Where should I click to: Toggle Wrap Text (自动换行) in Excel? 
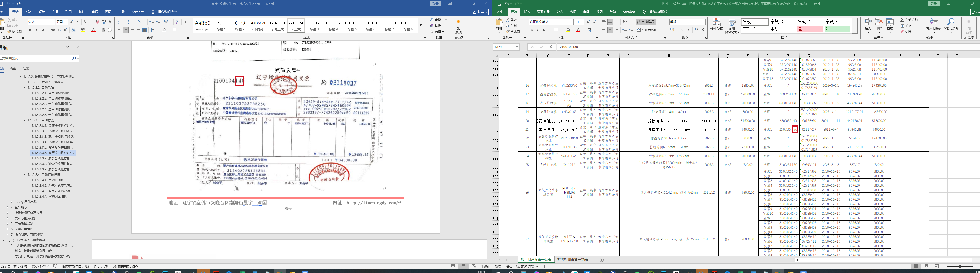(x=646, y=22)
